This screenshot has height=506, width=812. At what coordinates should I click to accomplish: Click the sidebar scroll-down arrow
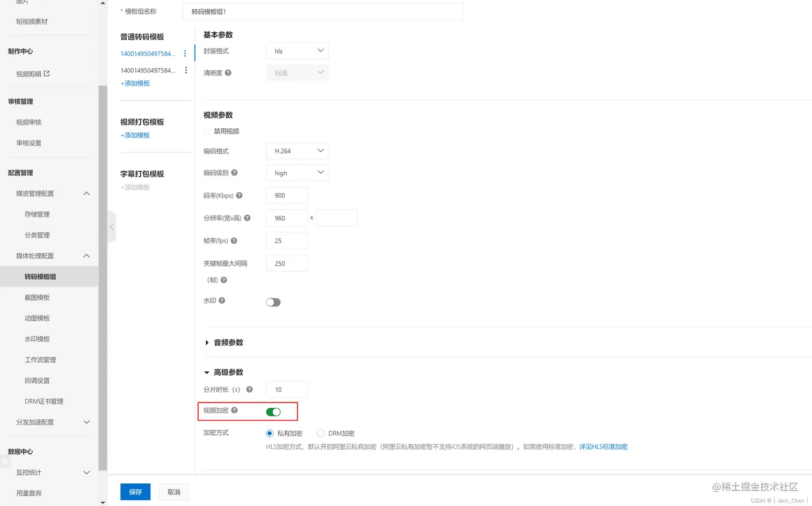[103, 503]
